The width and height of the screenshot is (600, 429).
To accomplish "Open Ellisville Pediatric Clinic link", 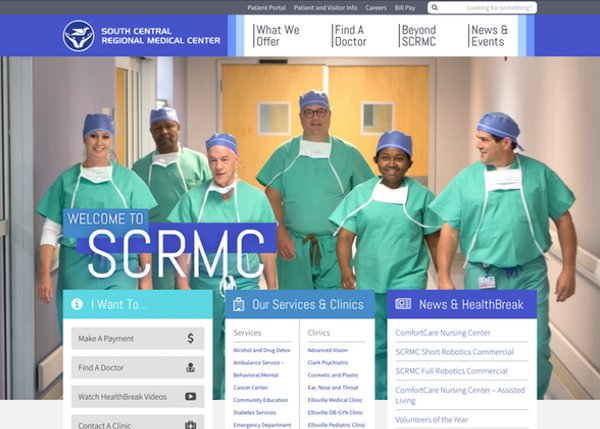I will [x=336, y=425].
